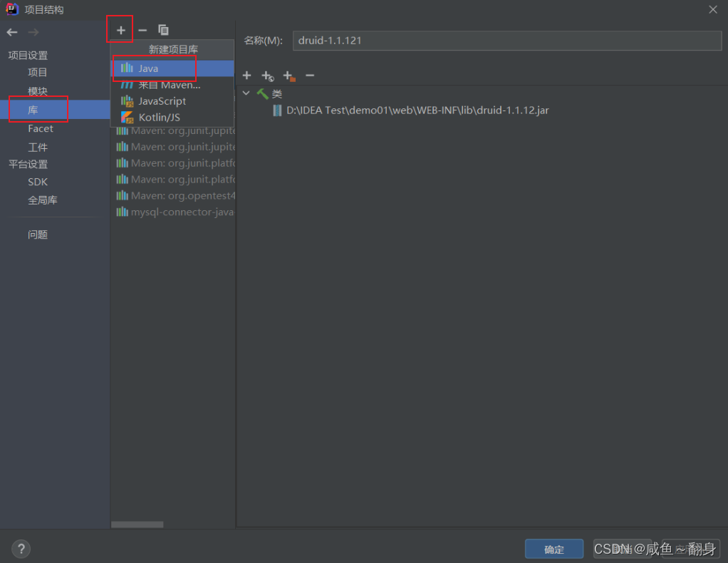Choose Kotlin/JS library type
Viewport: 728px width, 563px height.
pos(172,118)
